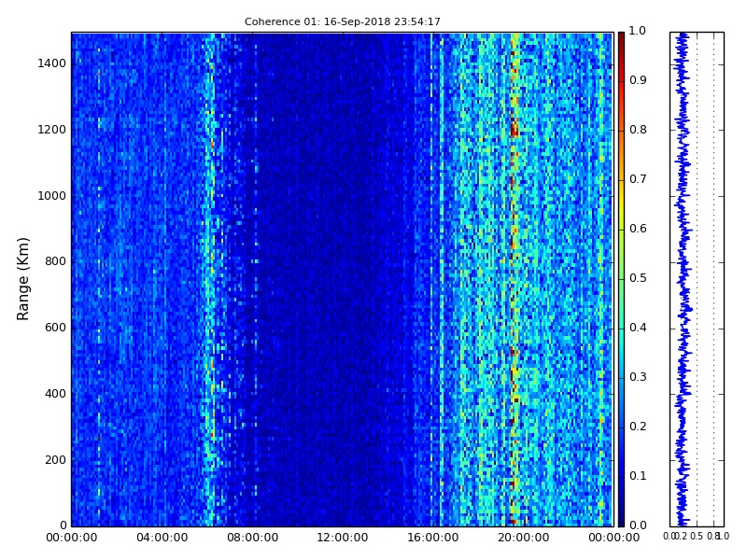
Task: Click the 400 range tick label
Action: pyautogui.click(x=55, y=394)
